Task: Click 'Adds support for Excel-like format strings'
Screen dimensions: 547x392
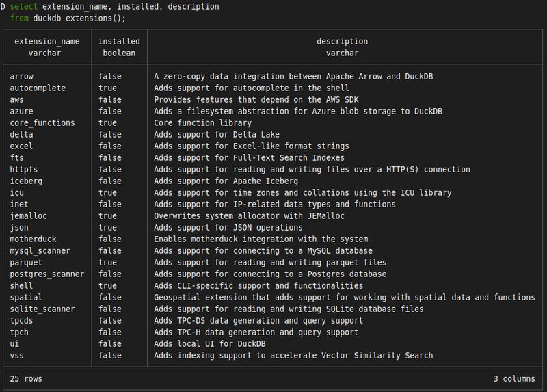Action: 252,146
